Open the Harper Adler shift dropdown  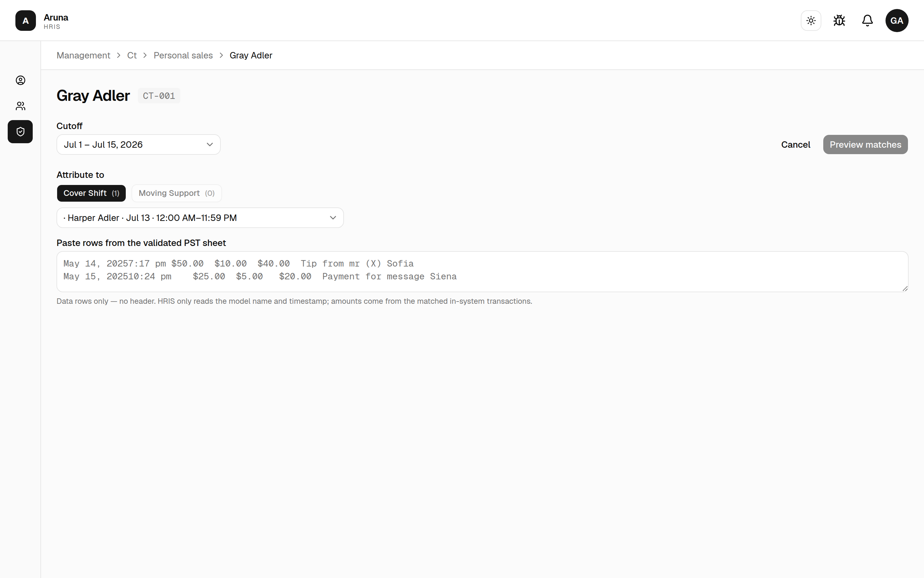click(x=200, y=218)
